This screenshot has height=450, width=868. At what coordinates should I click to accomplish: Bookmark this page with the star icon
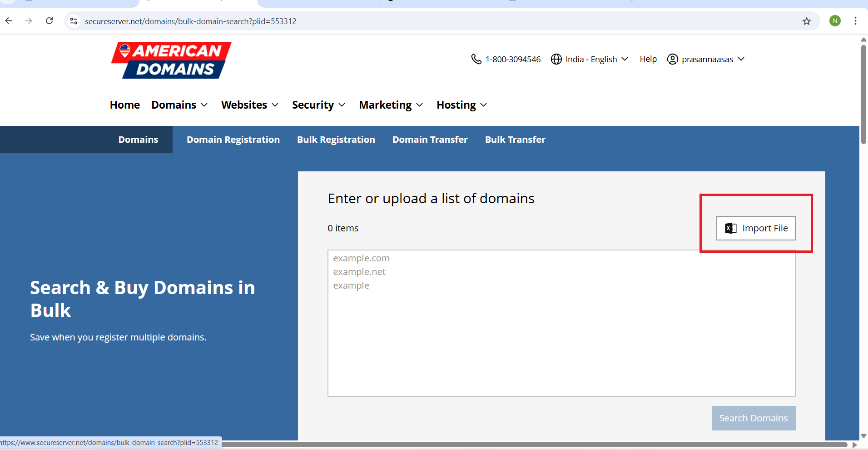(x=806, y=21)
